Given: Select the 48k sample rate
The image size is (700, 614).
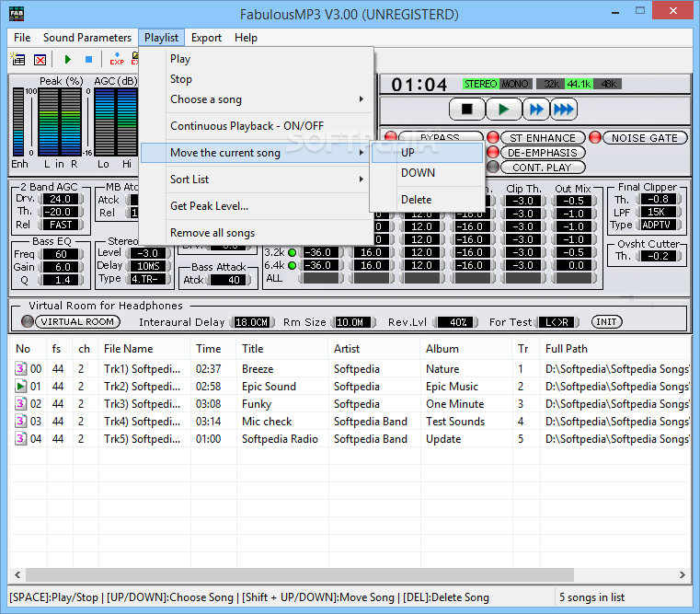Looking at the screenshot, I should [608, 84].
